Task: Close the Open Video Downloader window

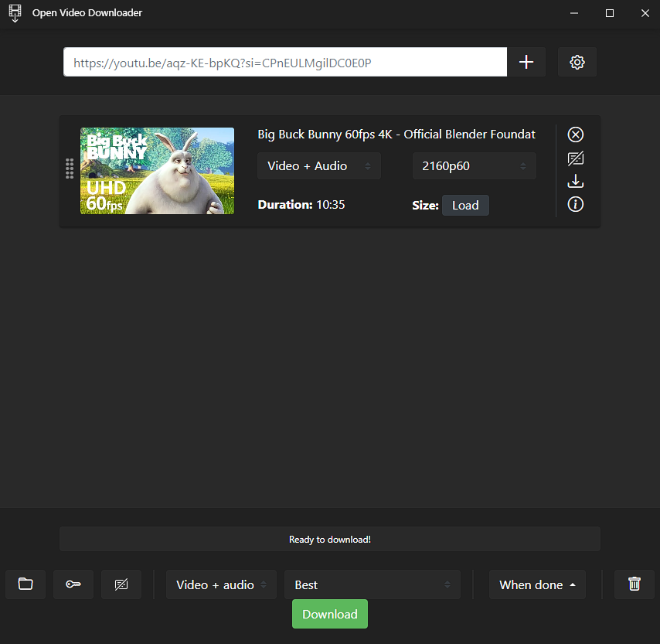Action: (x=645, y=13)
